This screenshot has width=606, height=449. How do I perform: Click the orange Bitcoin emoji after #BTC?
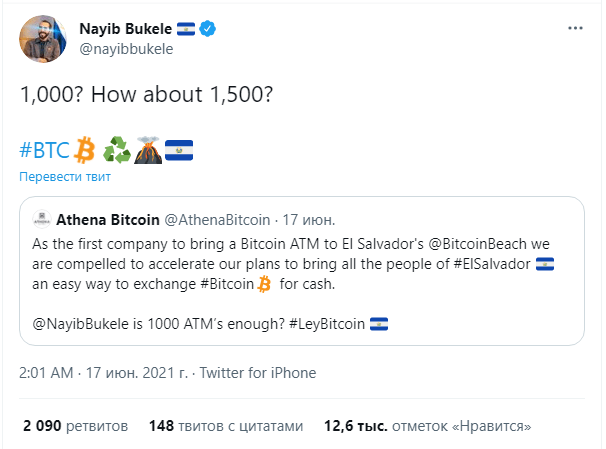tap(84, 150)
